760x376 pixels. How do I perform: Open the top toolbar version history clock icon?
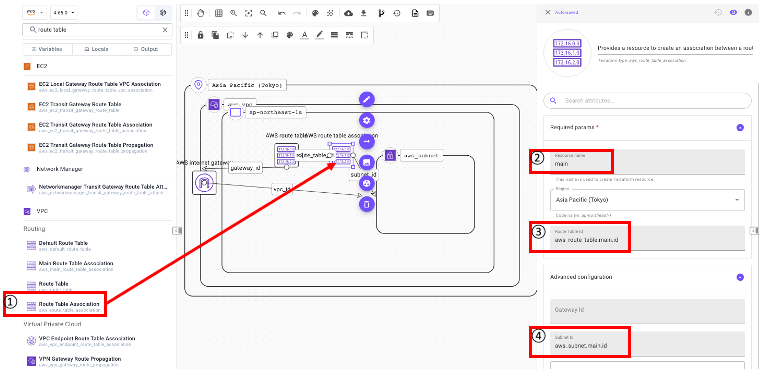tap(397, 14)
